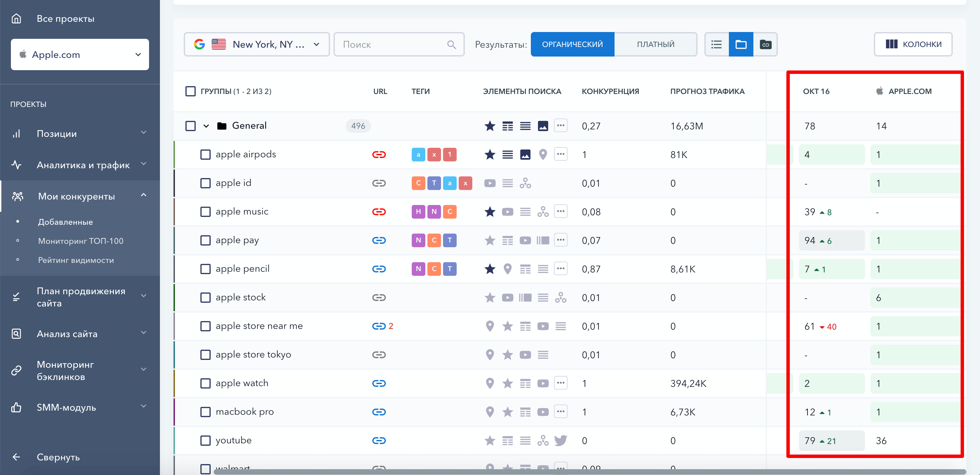The image size is (980, 475).
Task: Click red URL link icon for apple music
Action: tap(378, 211)
